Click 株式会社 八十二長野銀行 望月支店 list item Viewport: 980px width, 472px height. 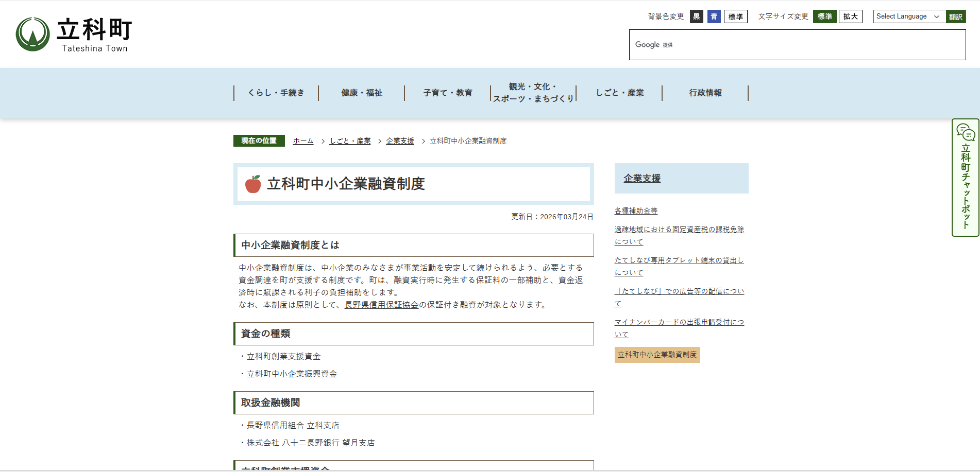pos(307,443)
